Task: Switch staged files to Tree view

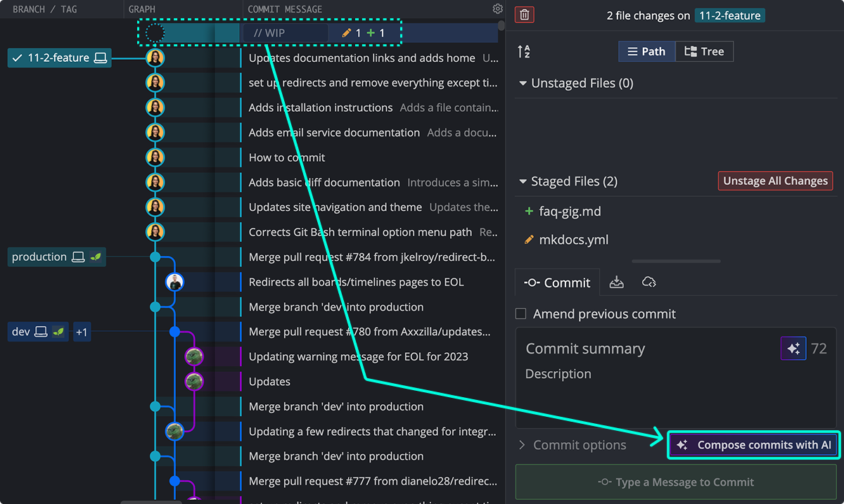Action: point(704,51)
